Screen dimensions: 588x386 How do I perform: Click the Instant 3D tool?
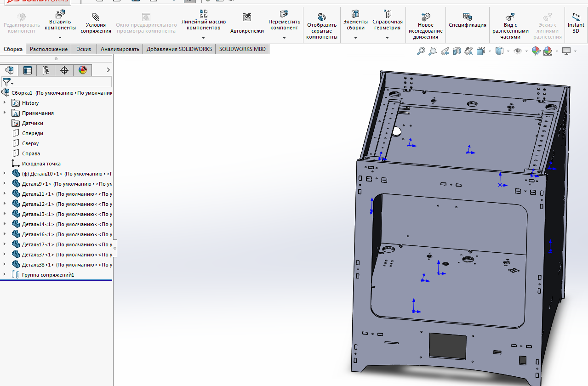(x=576, y=23)
